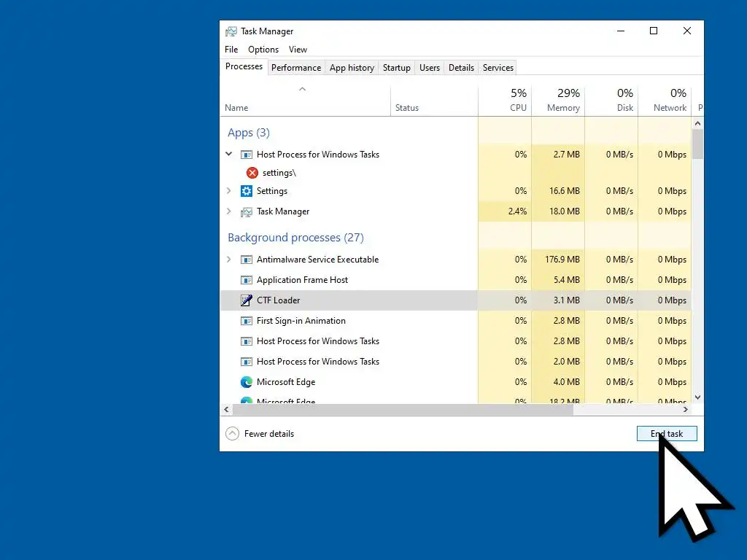Click Background processes (27) group heading
Screen dimensions: 747x560
(x=295, y=238)
